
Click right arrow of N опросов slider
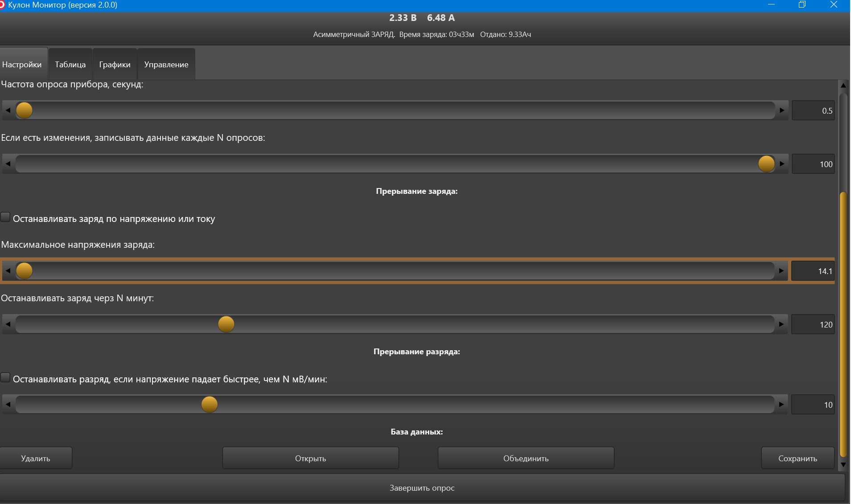pos(781,164)
